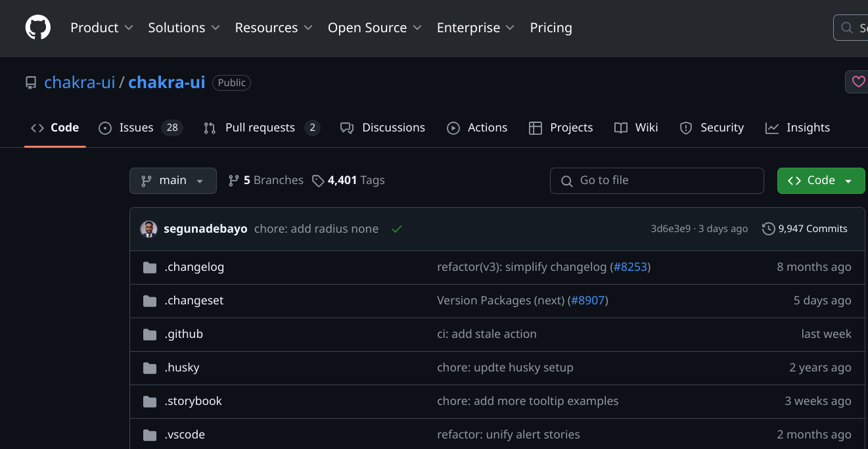Open the .github folder
This screenshot has height=449, width=868.
tap(183, 334)
